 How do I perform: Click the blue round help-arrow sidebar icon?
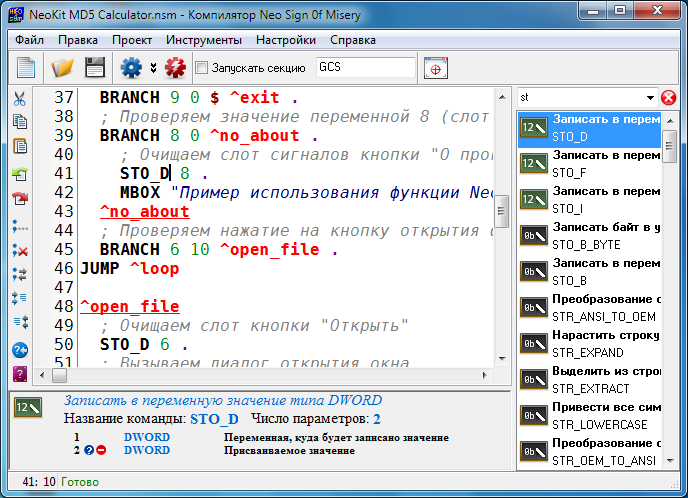[x=20, y=350]
